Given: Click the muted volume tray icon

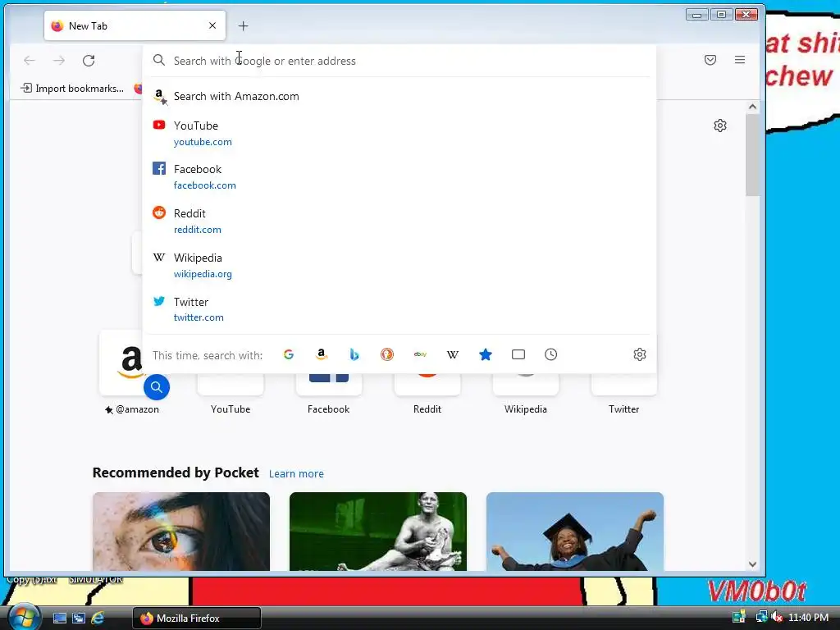Looking at the screenshot, I should coord(776,617).
